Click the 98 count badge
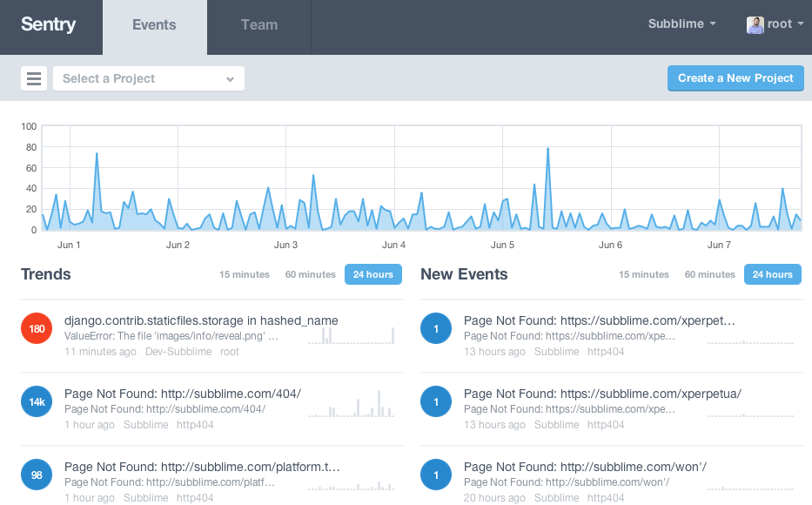This screenshot has height=505, width=812. (x=37, y=475)
